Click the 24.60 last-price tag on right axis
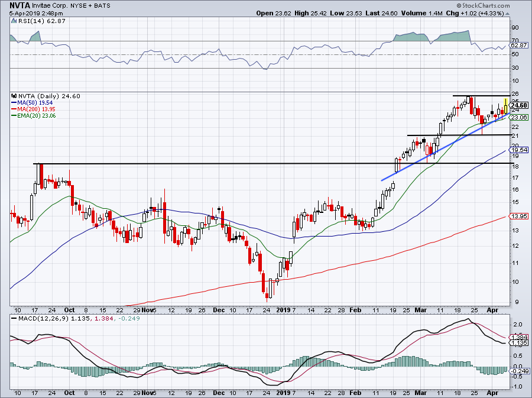 pyautogui.click(x=519, y=105)
